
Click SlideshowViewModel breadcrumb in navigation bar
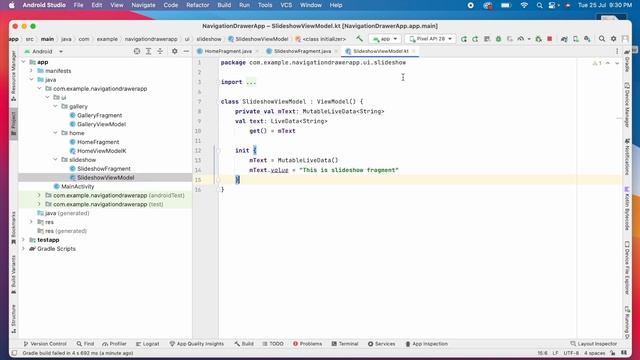coord(258,39)
